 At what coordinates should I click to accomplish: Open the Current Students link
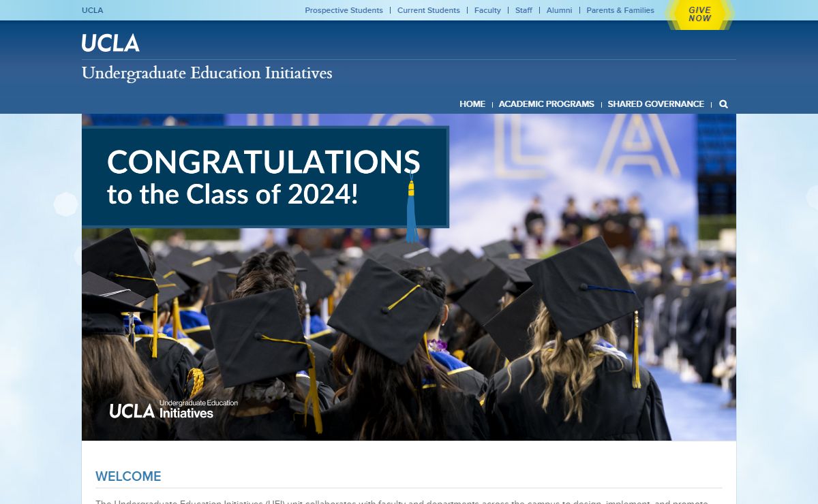click(428, 10)
